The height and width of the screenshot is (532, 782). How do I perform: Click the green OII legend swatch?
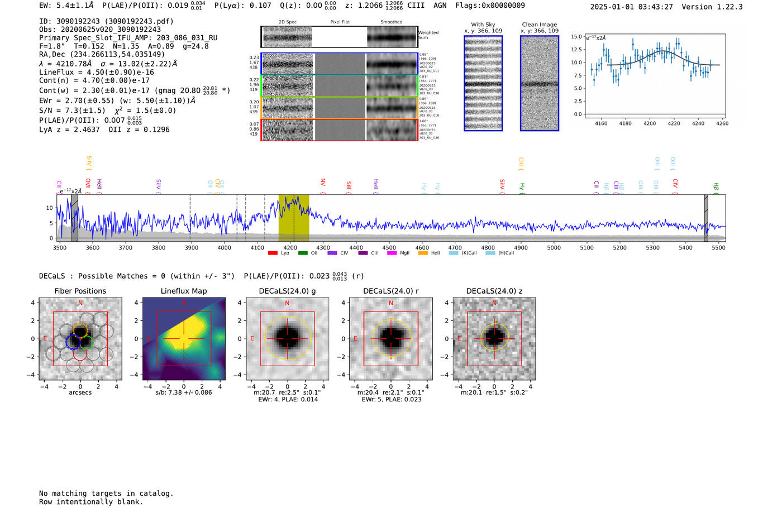click(x=303, y=253)
